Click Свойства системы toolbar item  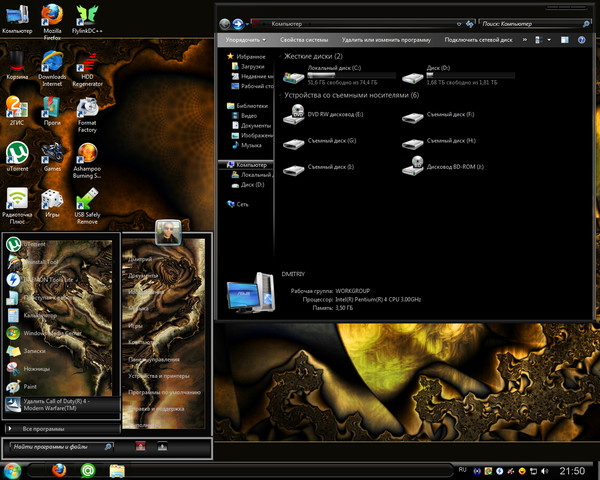coord(304,40)
